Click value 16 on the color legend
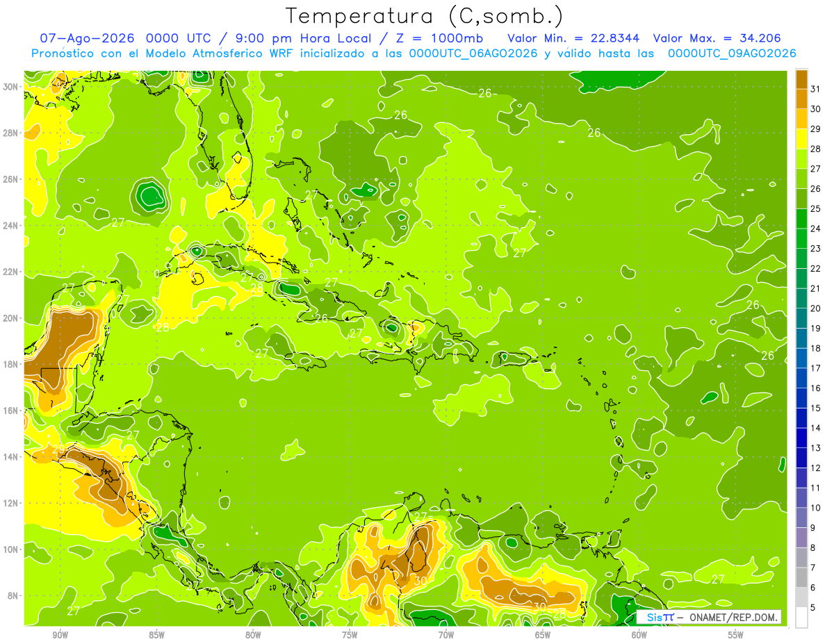The height and width of the screenshot is (644, 834). point(816,388)
